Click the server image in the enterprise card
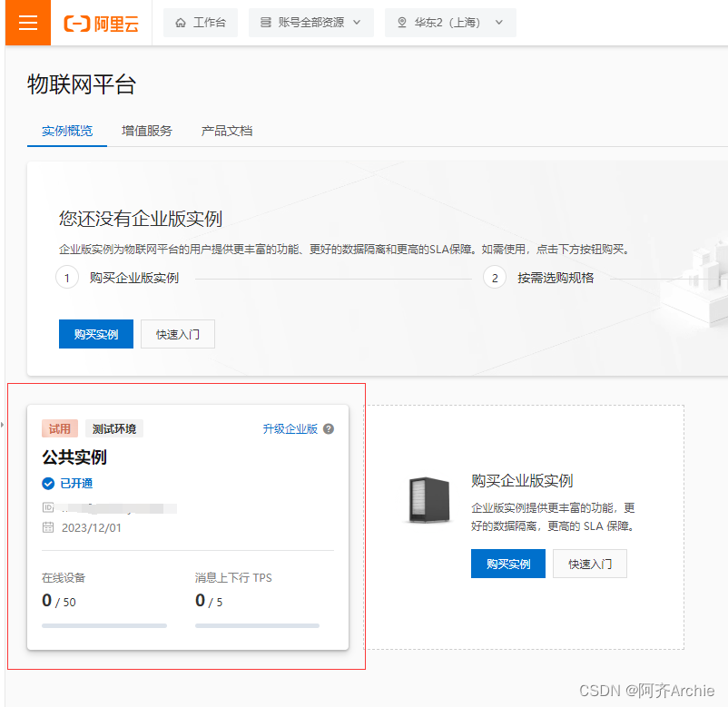Image resolution: width=728 pixels, height=707 pixels. (429, 500)
